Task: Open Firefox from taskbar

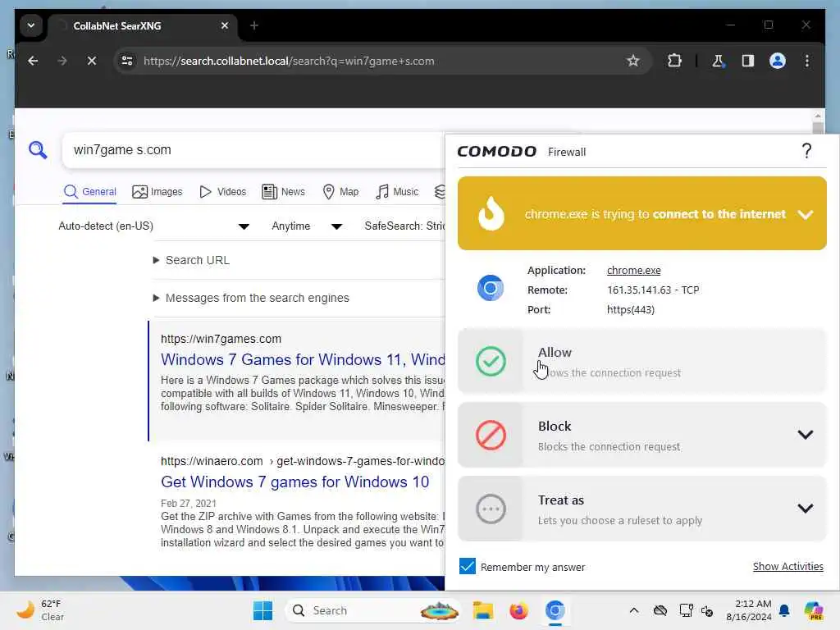Action: (x=518, y=610)
